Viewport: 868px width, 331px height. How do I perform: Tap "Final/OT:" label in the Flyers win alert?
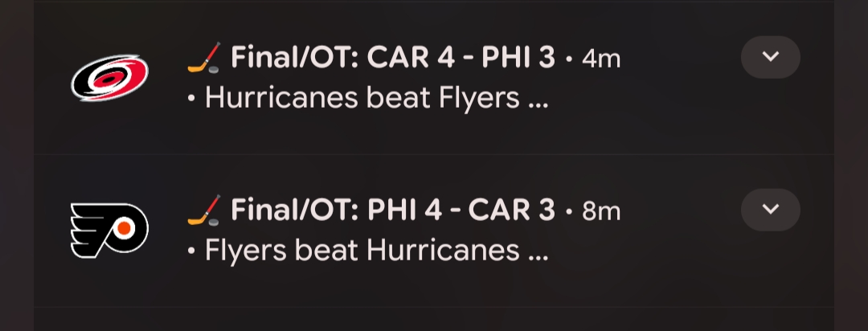coord(295,210)
